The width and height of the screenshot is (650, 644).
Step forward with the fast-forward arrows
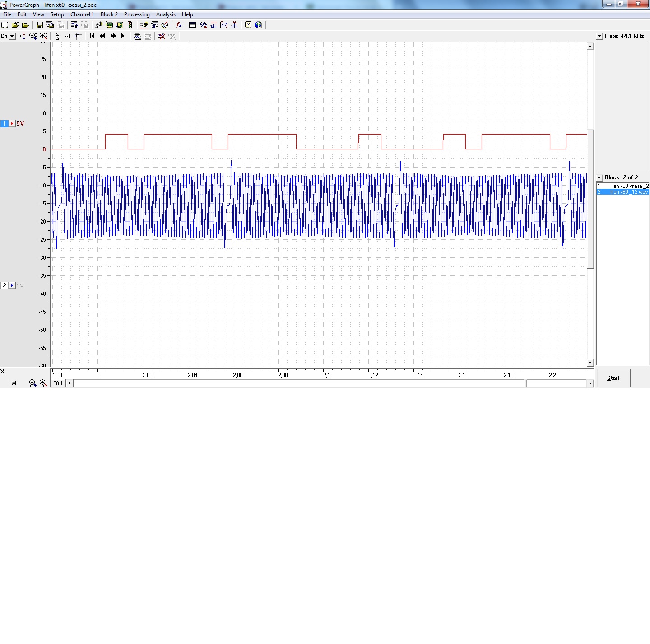pos(113,36)
